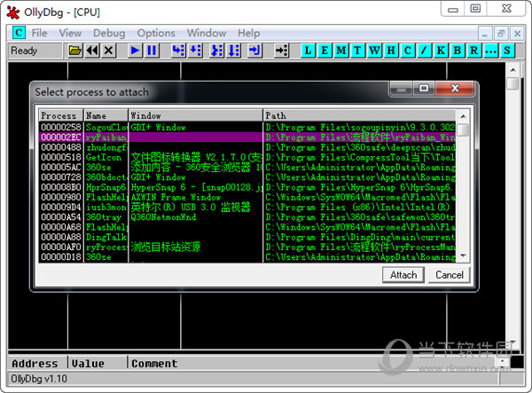
Task: Select process 00000D18 360se row
Action: [x=247, y=257]
